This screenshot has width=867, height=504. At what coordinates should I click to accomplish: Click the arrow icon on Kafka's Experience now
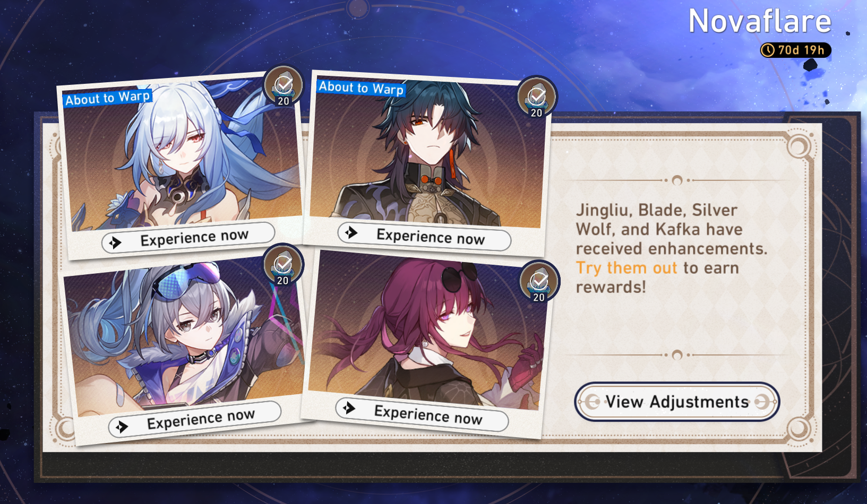tap(348, 407)
